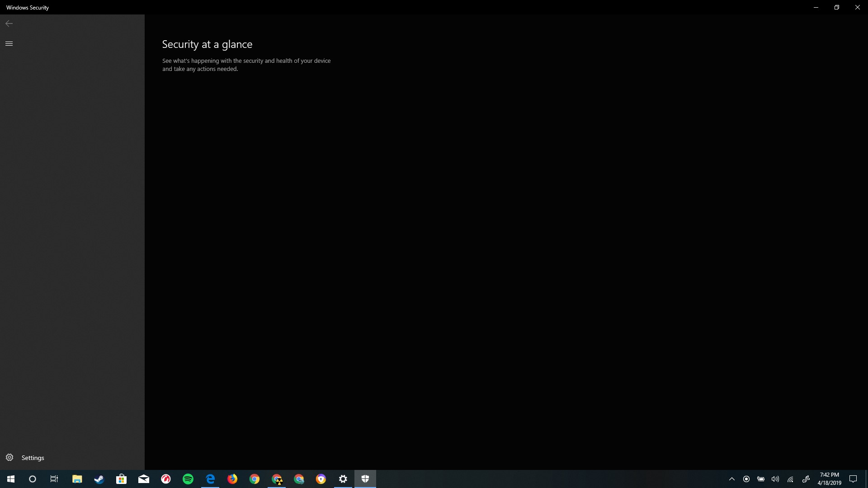Go back using the back arrow
Screen dimensions: 868x488
[9, 23]
